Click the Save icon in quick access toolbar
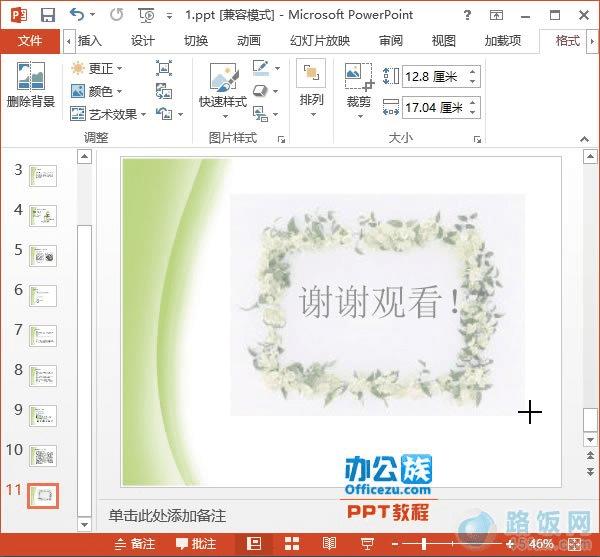 [48, 15]
